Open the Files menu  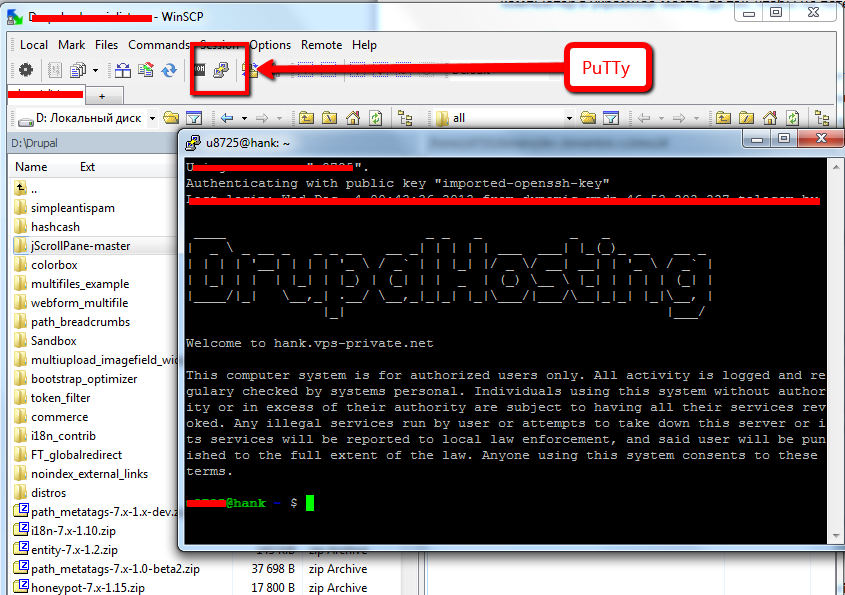[106, 45]
